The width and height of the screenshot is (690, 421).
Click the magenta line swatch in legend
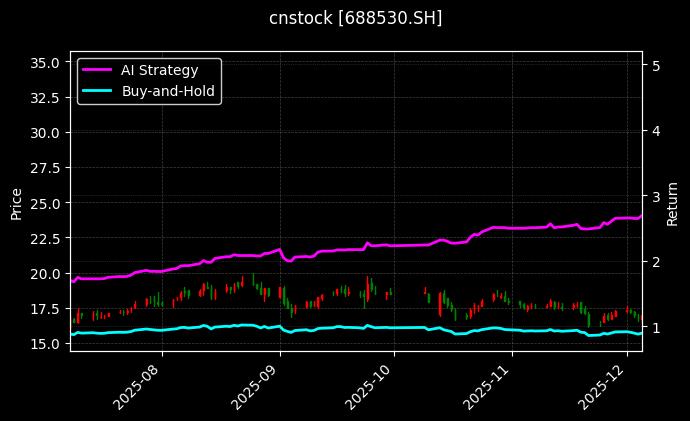[98, 70]
